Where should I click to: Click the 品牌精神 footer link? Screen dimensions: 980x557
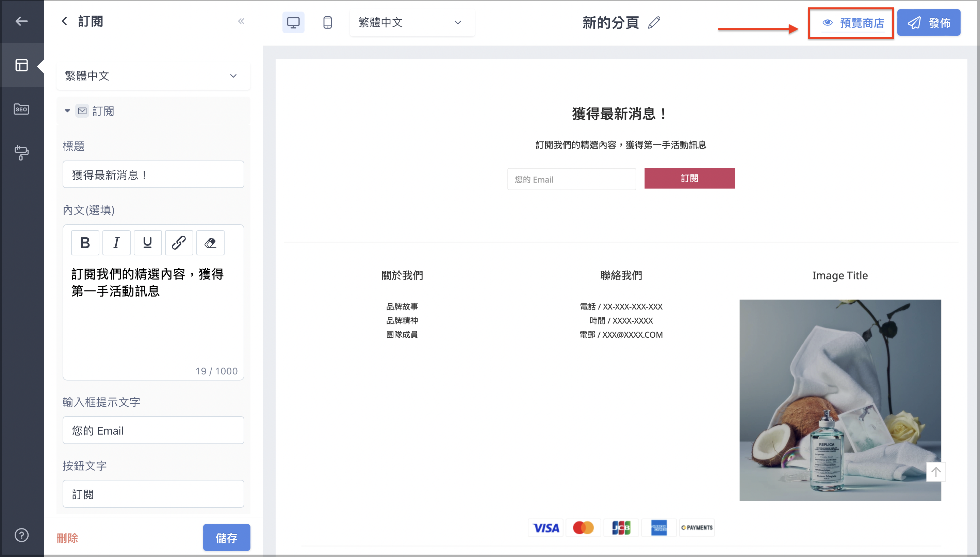coord(402,321)
